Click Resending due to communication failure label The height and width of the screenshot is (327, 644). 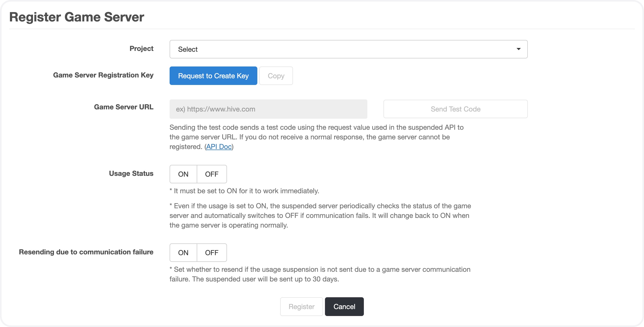pyautogui.click(x=86, y=252)
